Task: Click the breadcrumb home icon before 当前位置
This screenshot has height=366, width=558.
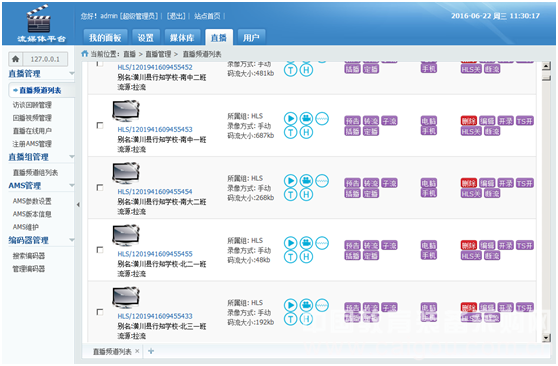Action: tap(85, 54)
